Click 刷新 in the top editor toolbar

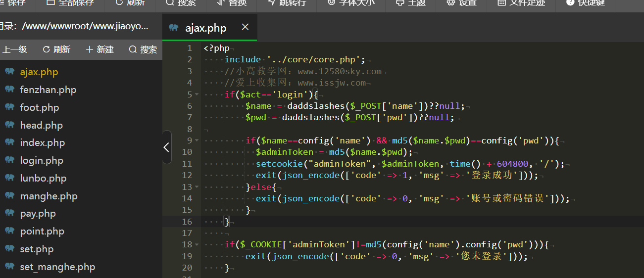130,3
